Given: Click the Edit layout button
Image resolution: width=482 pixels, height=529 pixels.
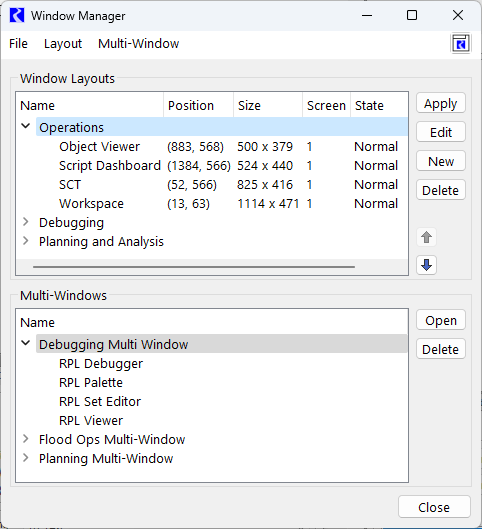Looking at the screenshot, I should pos(441,132).
